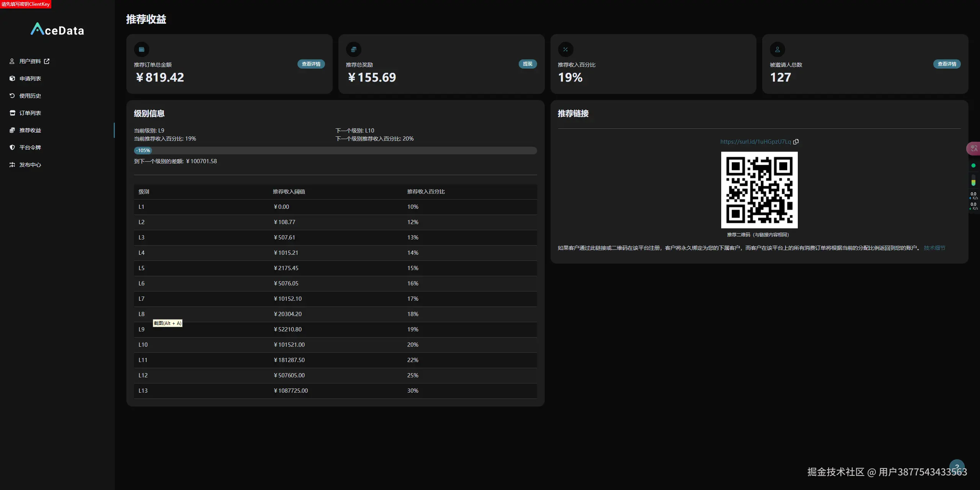
Task: Open 订单列表 in sidebar
Action: (30, 113)
